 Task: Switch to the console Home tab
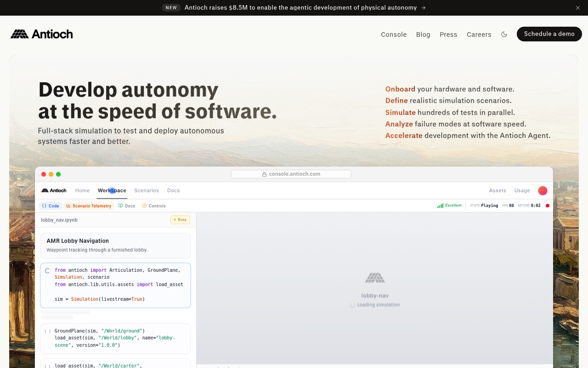point(82,190)
